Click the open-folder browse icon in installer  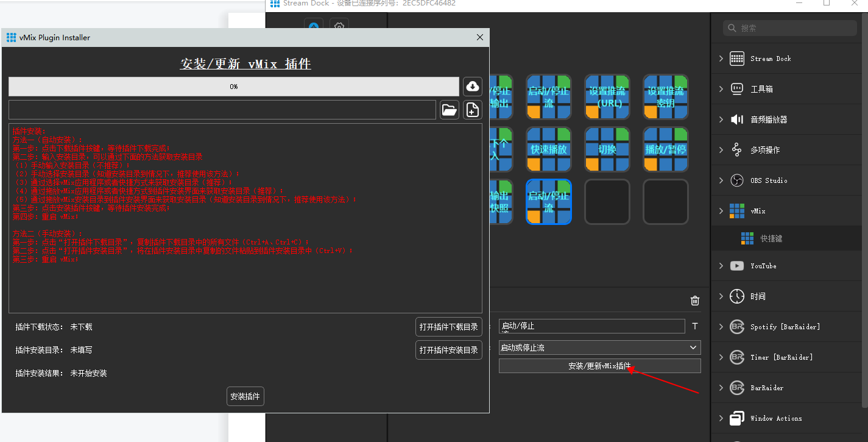tap(450, 110)
